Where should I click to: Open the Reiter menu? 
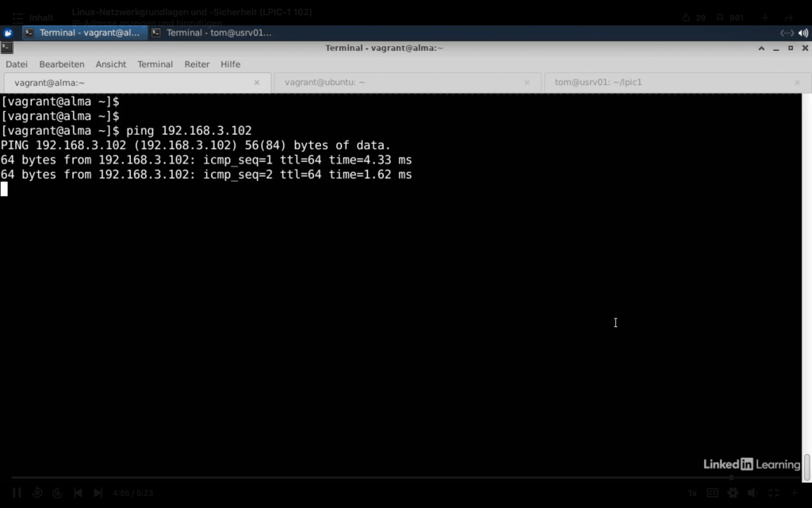click(x=197, y=64)
